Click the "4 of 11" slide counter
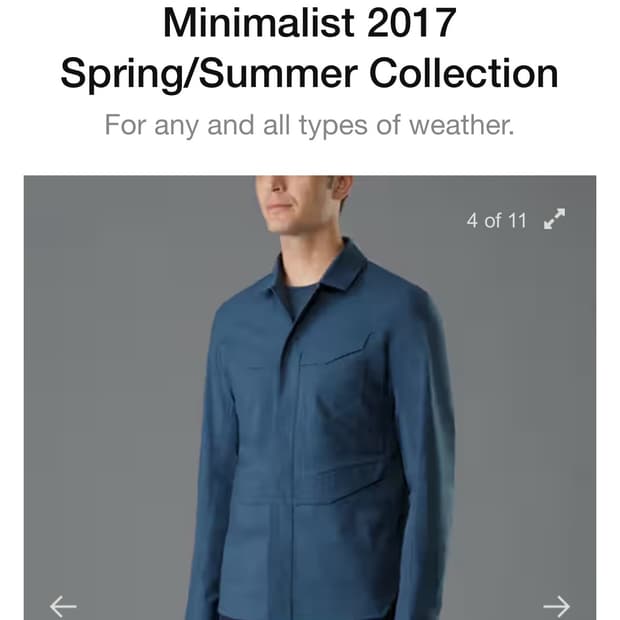620x620 pixels. 496,220
